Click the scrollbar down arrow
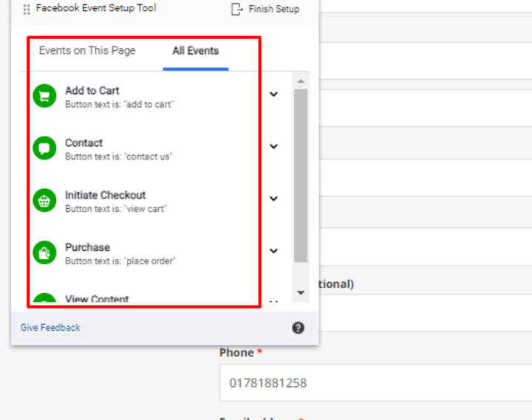This screenshot has height=420, width=532. click(301, 292)
